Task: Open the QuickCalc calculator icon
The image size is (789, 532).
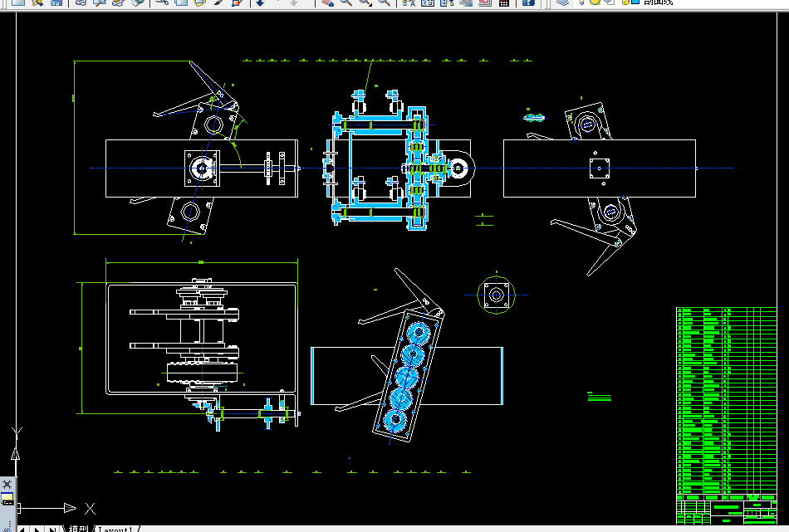Action: [x=503, y=2]
